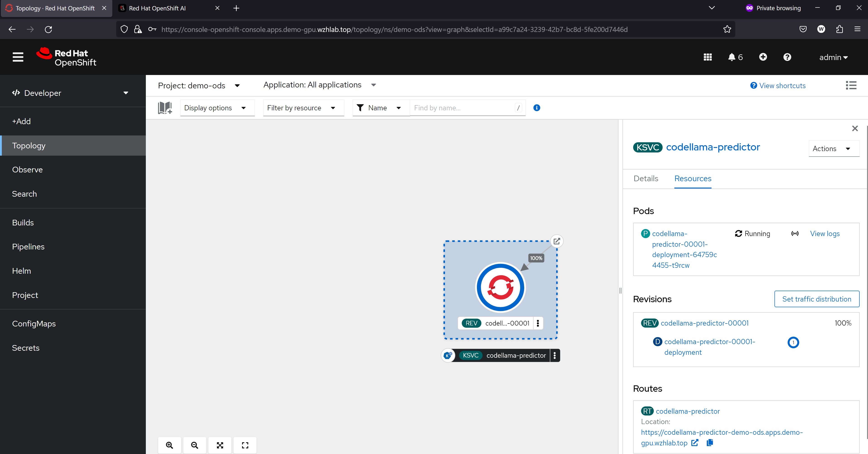
Task: Click the reset view icon
Action: (x=245, y=445)
